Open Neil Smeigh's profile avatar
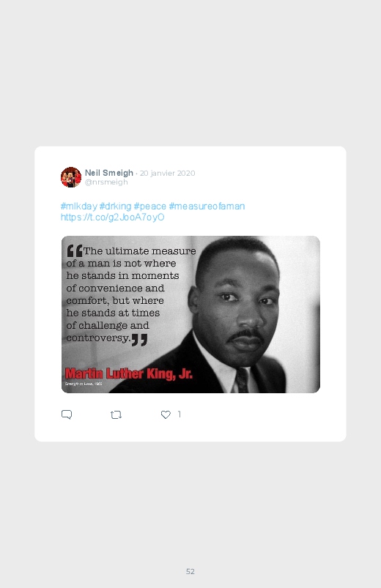381x588 pixels. (x=71, y=177)
